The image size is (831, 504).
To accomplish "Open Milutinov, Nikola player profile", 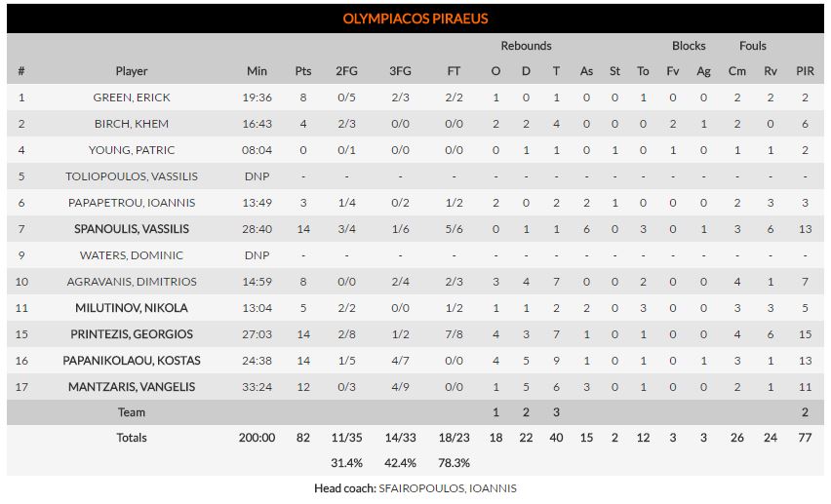I will tap(132, 308).
